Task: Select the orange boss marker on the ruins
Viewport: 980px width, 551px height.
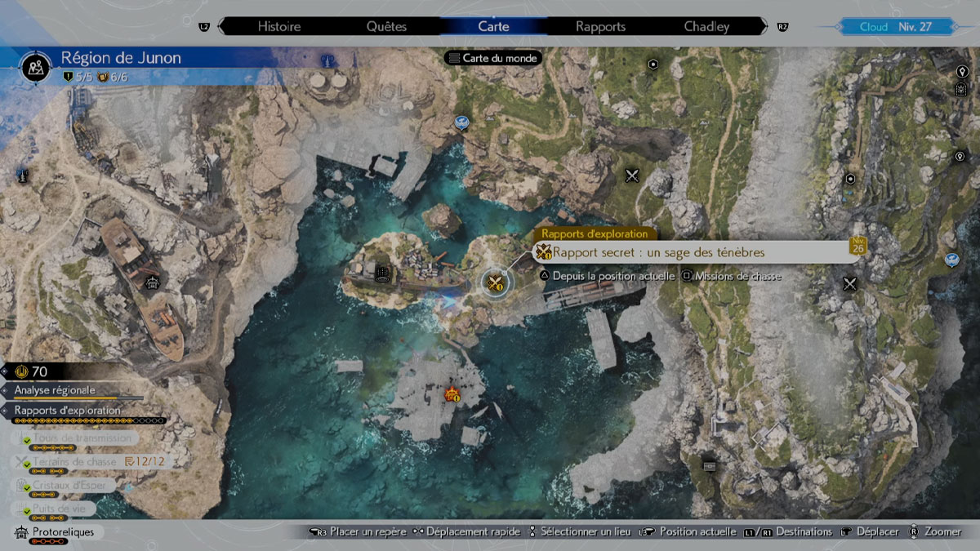Action: click(x=452, y=395)
